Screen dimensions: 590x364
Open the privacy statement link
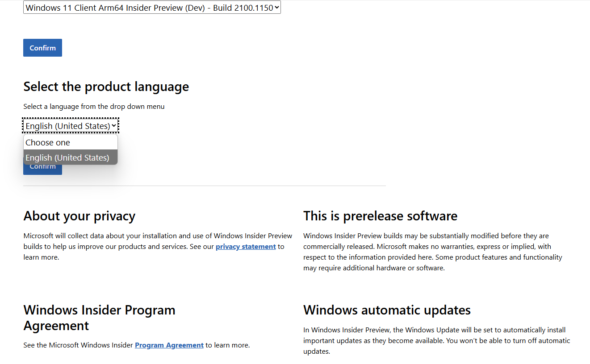[246, 247]
